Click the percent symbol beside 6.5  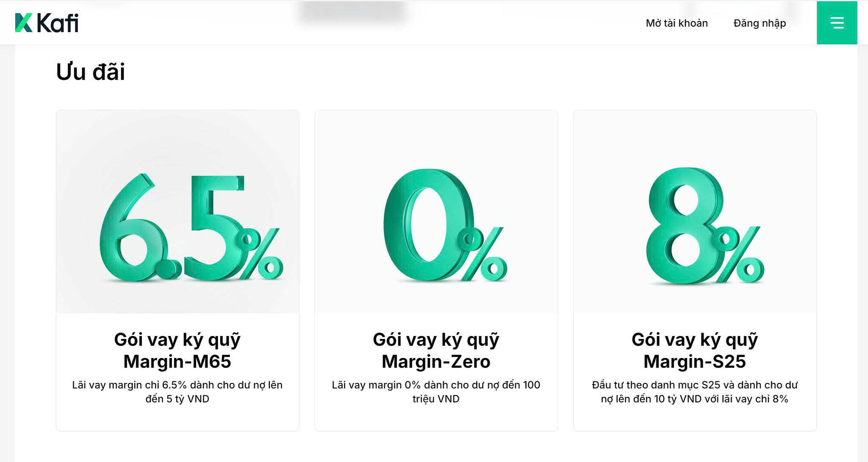[260, 254]
